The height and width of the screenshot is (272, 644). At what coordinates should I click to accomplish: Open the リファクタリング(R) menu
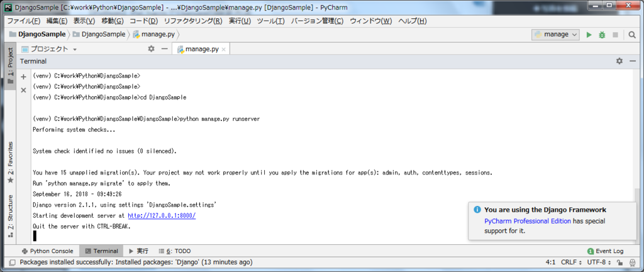pyautogui.click(x=193, y=21)
